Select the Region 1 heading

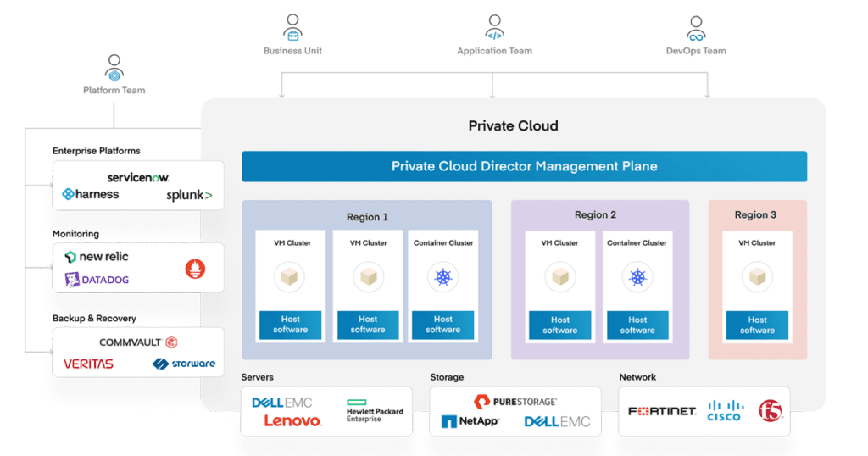pyautogui.click(x=367, y=217)
